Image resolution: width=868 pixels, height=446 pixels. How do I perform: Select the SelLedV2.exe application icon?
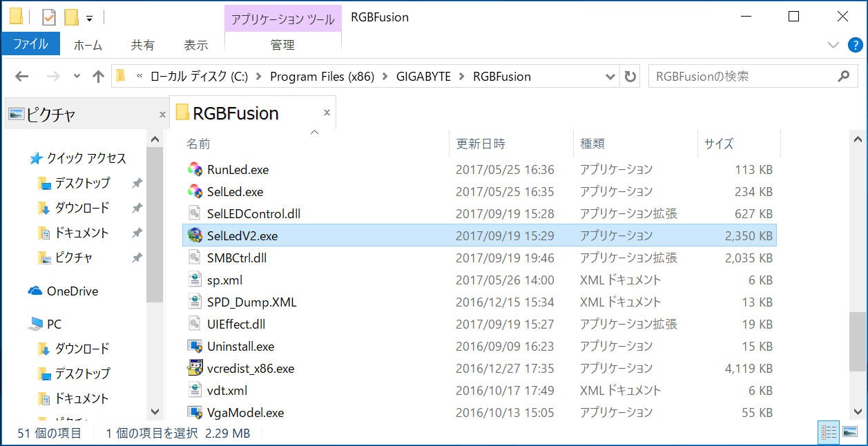[195, 235]
